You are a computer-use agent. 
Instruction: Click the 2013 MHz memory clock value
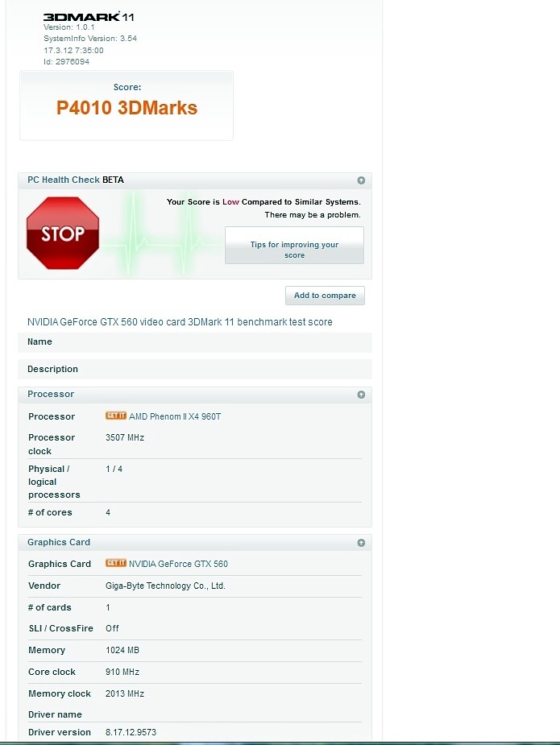coord(125,694)
